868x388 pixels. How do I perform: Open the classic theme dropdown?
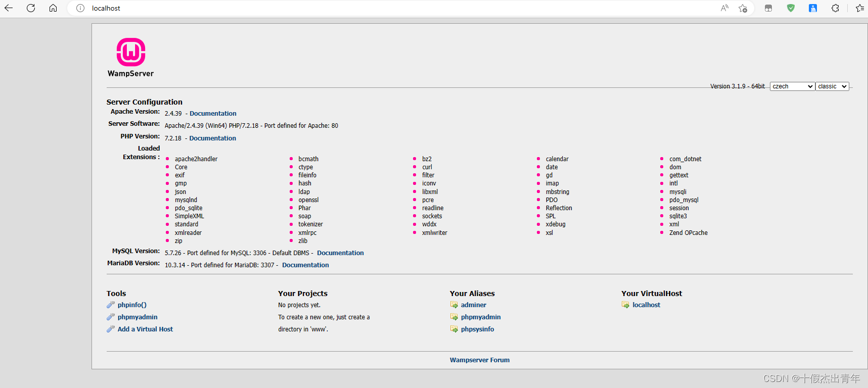point(832,86)
